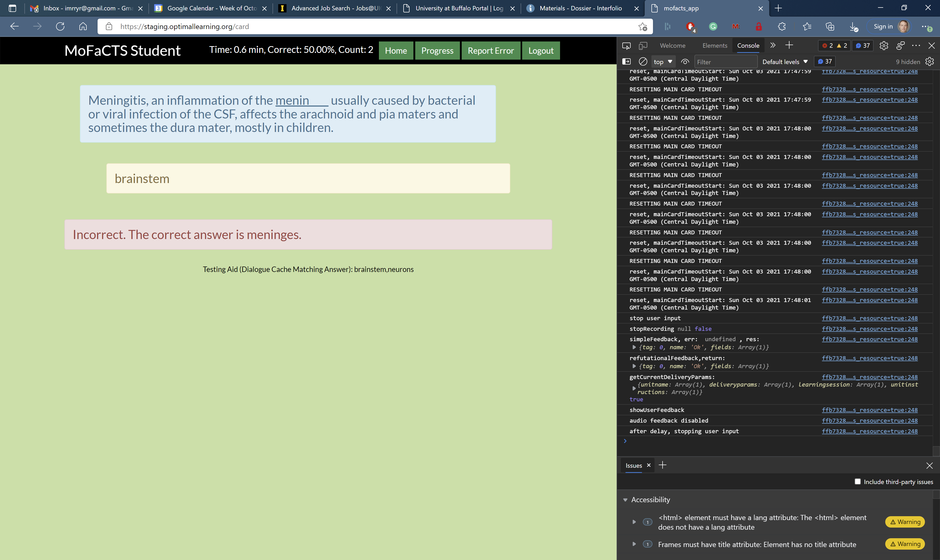Select the inspect element tool
The height and width of the screenshot is (560, 940).
626,45
